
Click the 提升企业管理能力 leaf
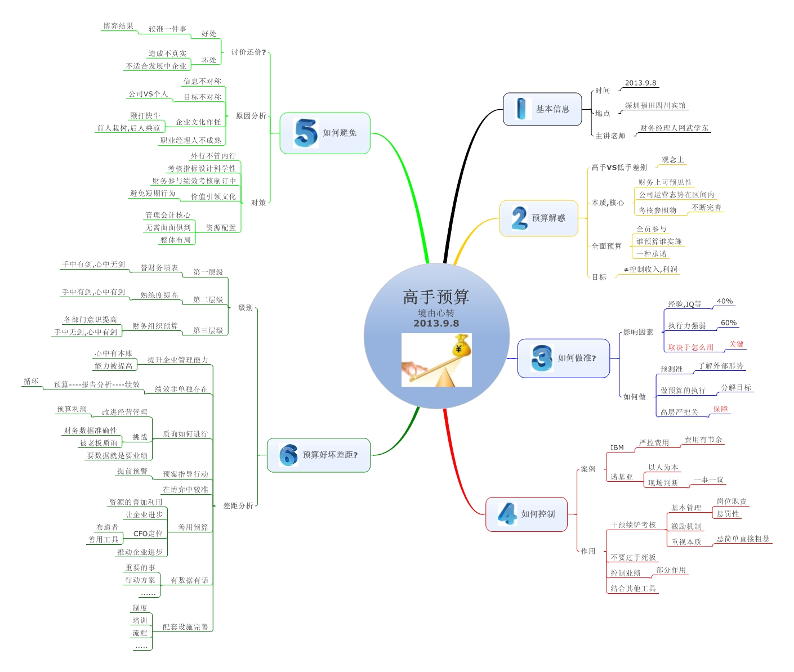tap(178, 360)
